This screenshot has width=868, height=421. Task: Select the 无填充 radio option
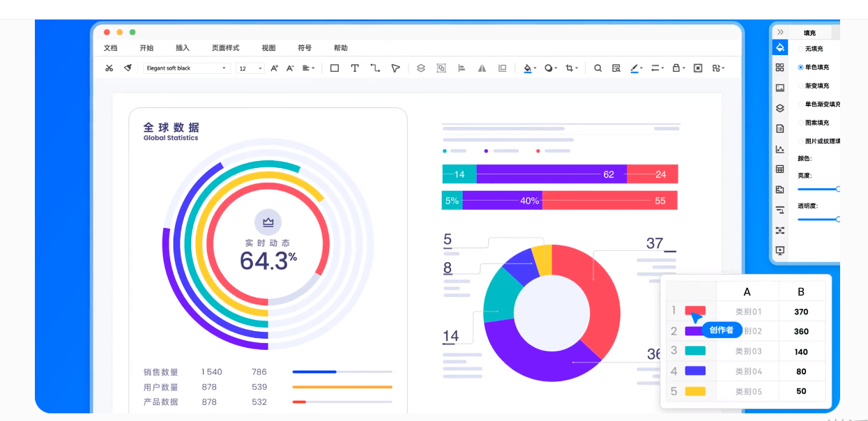click(800, 49)
